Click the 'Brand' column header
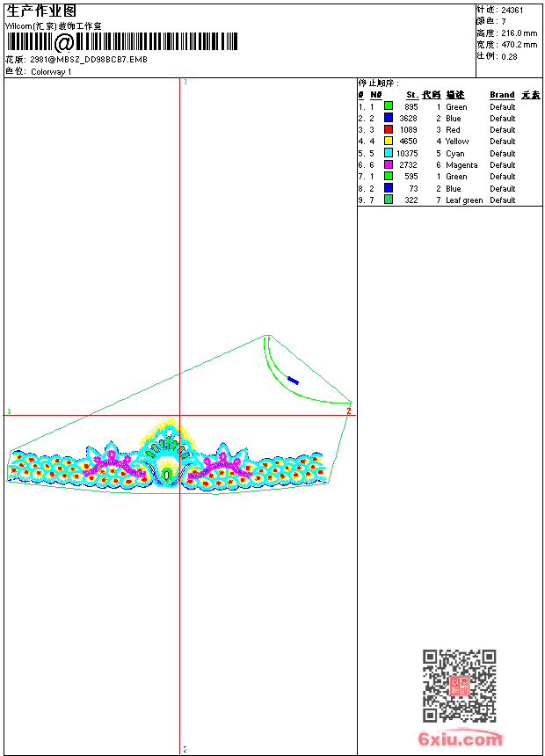The width and height of the screenshot is (545, 756). point(502,95)
